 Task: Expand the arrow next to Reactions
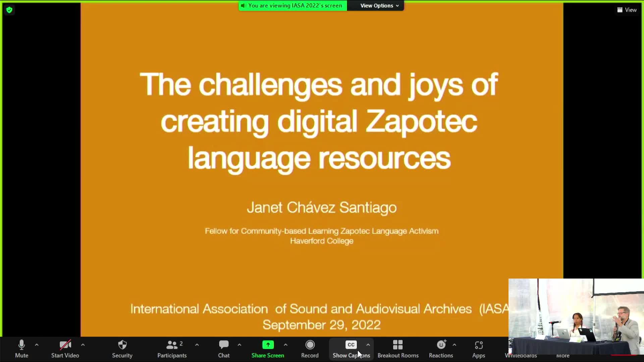tap(454, 345)
